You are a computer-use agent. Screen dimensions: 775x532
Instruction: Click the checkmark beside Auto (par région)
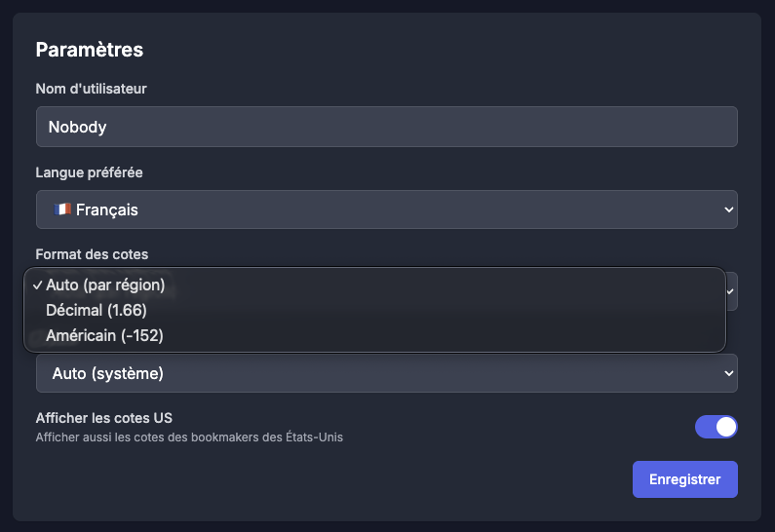(38, 285)
